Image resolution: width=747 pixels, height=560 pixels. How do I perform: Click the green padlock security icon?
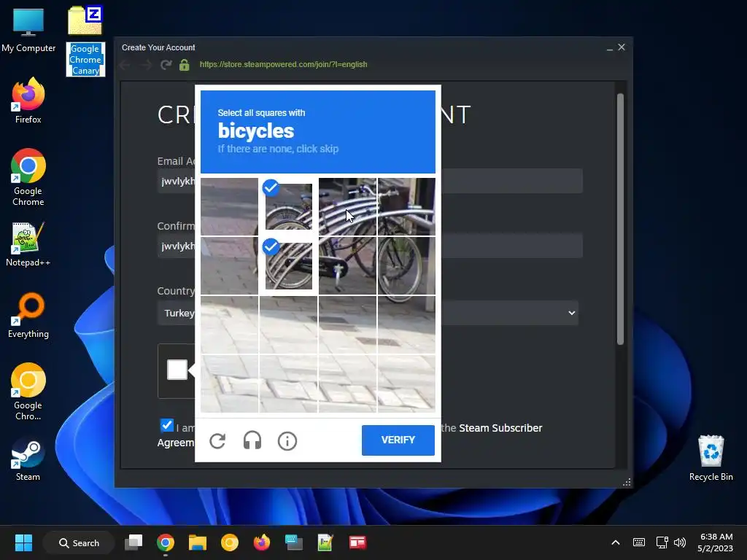click(x=185, y=64)
